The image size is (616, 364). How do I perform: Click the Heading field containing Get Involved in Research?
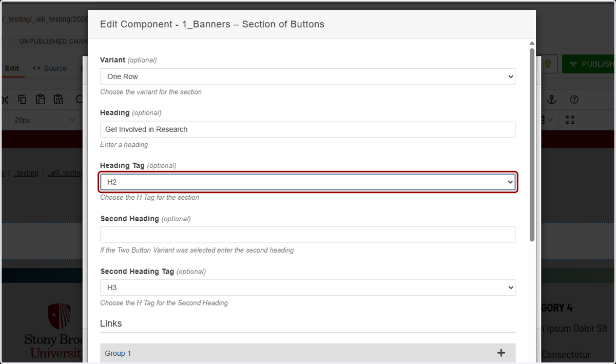tap(308, 129)
